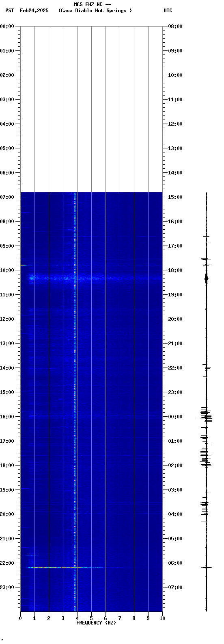Image resolution: width=224 pixels, height=644 pixels.
Task: Select the UTC axis label '21:00'
Action: (x=175, y=344)
